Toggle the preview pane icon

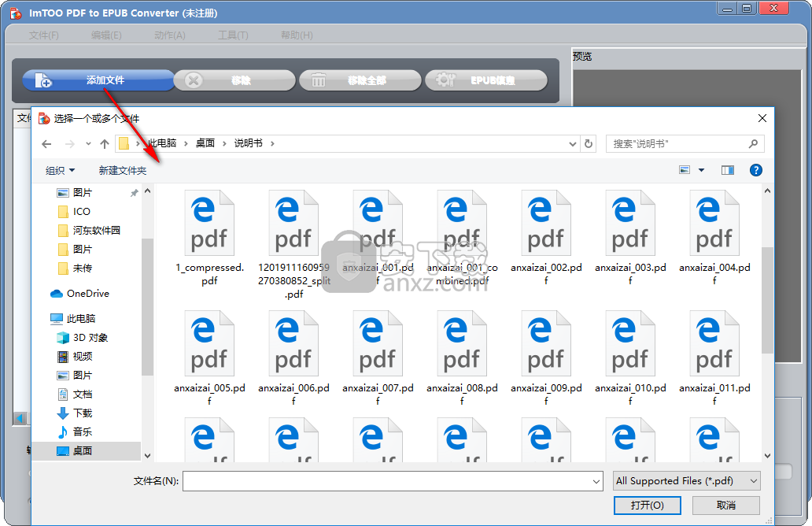728,170
